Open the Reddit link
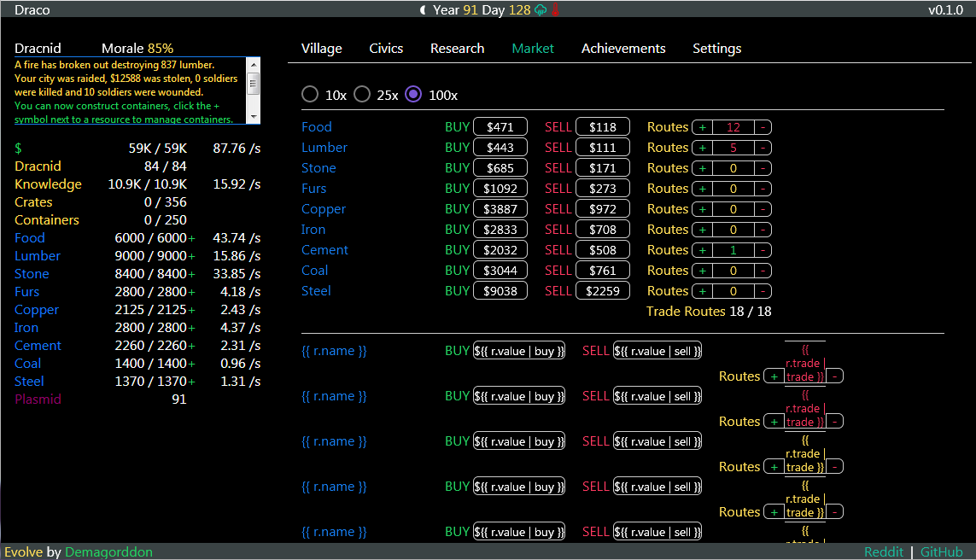This screenshot has height=560, width=976. click(884, 551)
